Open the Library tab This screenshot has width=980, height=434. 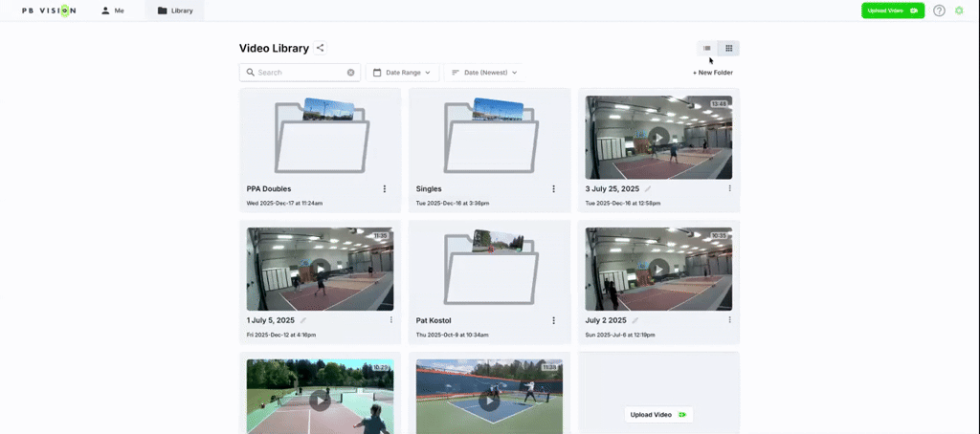coord(175,11)
